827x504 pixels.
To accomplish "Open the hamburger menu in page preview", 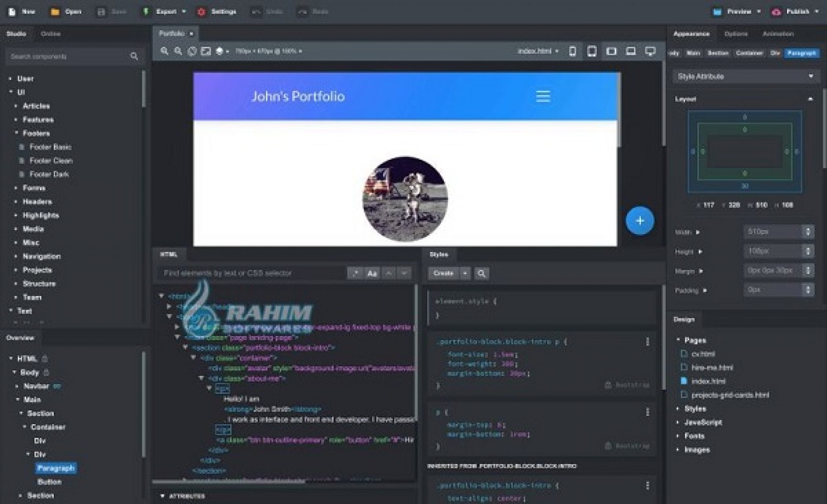I will point(543,96).
